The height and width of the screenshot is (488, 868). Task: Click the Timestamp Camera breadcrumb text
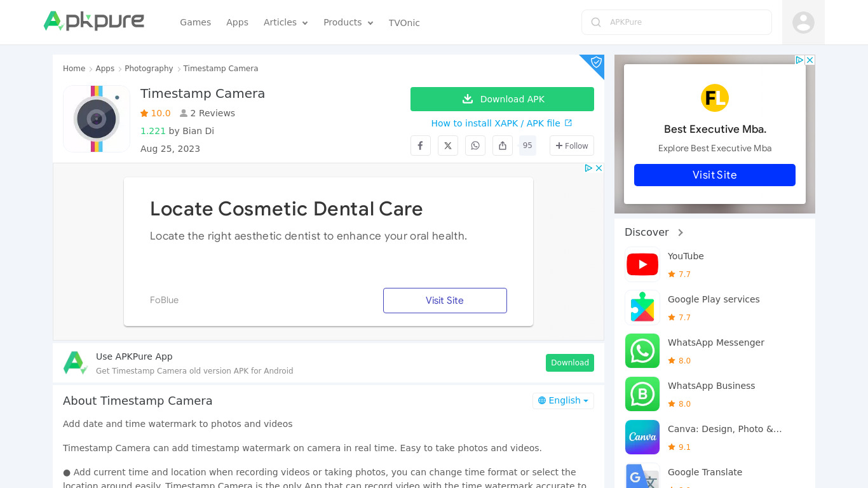coord(220,69)
